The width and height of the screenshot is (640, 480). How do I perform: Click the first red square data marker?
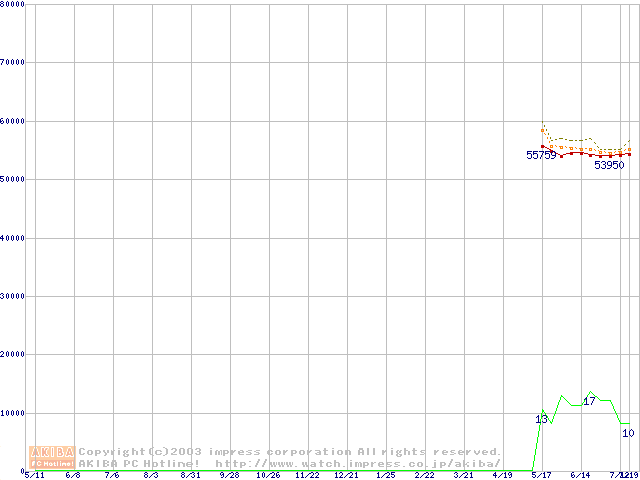[x=543, y=147]
